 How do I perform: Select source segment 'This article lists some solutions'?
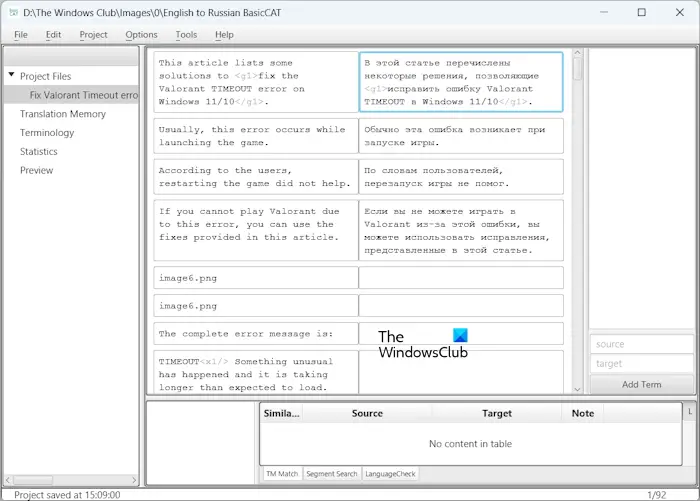coord(256,82)
